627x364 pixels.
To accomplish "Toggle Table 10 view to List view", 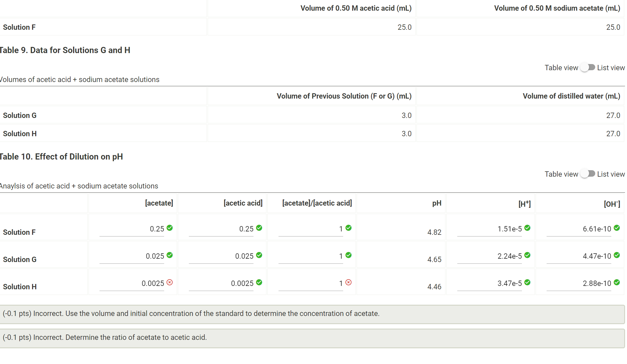I will (x=588, y=174).
